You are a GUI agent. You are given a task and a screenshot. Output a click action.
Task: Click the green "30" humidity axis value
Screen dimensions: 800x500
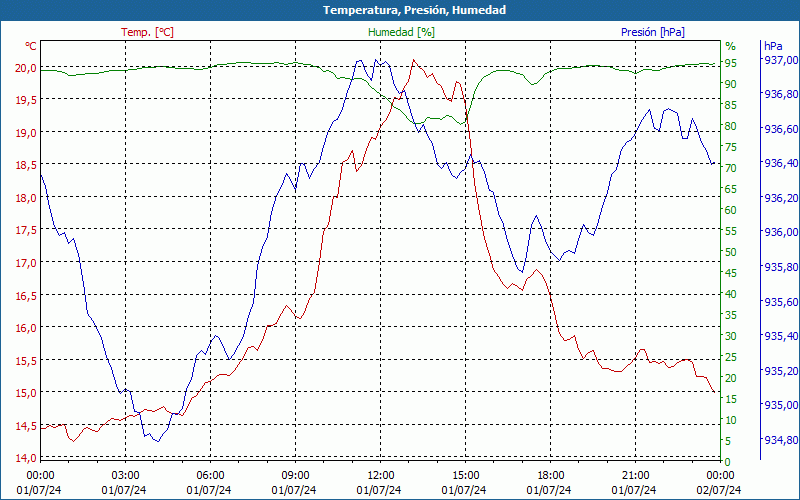[731, 336]
